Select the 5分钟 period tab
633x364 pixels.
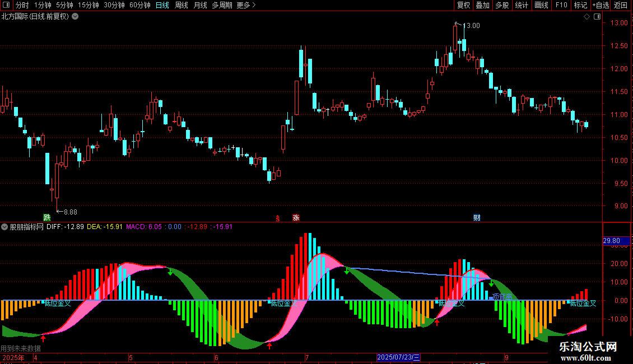64,5
